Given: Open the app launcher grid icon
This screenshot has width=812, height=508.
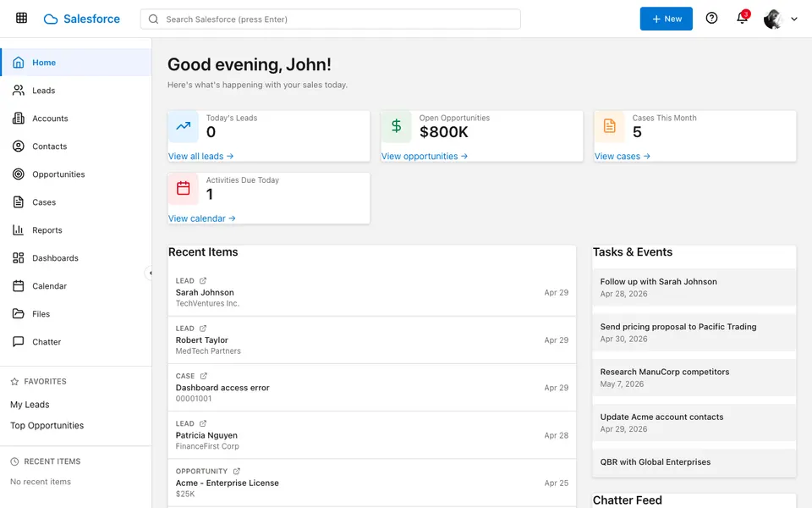Looking at the screenshot, I should [21, 19].
